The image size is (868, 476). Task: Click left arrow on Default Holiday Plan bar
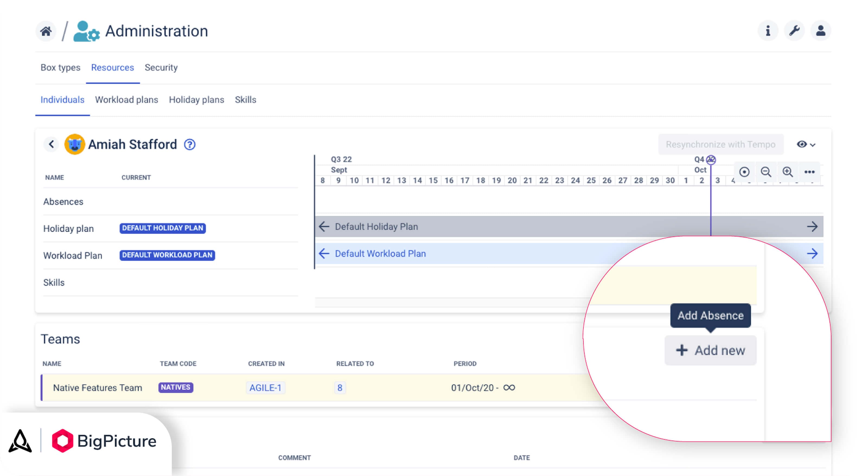[324, 227]
